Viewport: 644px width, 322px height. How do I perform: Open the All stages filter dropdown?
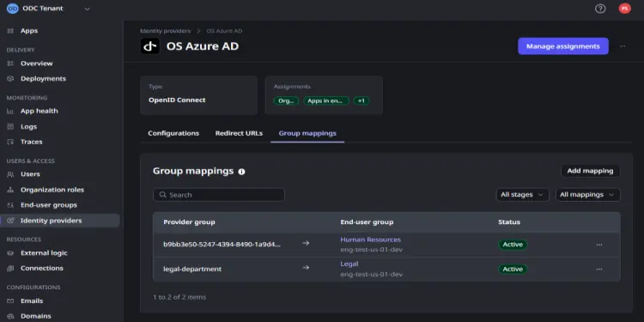point(522,195)
